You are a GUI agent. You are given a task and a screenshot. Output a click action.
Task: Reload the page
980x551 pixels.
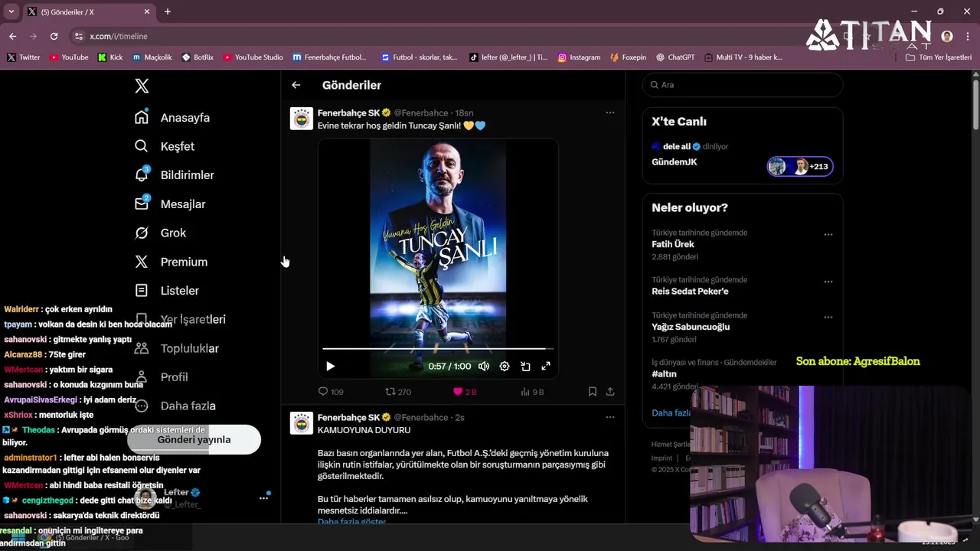pyautogui.click(x=54, y=36)
